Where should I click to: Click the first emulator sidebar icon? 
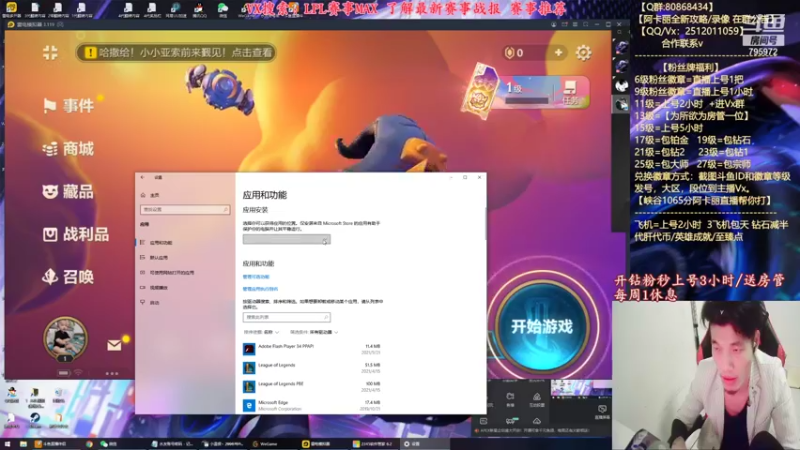point(621,47)
